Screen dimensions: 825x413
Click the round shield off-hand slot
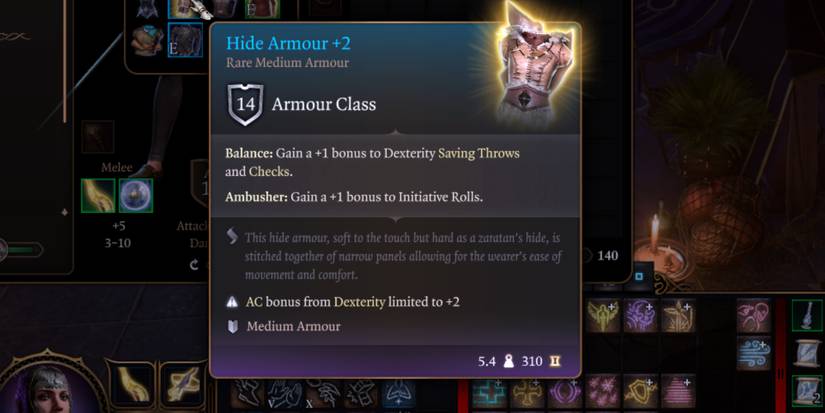pos(136,196)
